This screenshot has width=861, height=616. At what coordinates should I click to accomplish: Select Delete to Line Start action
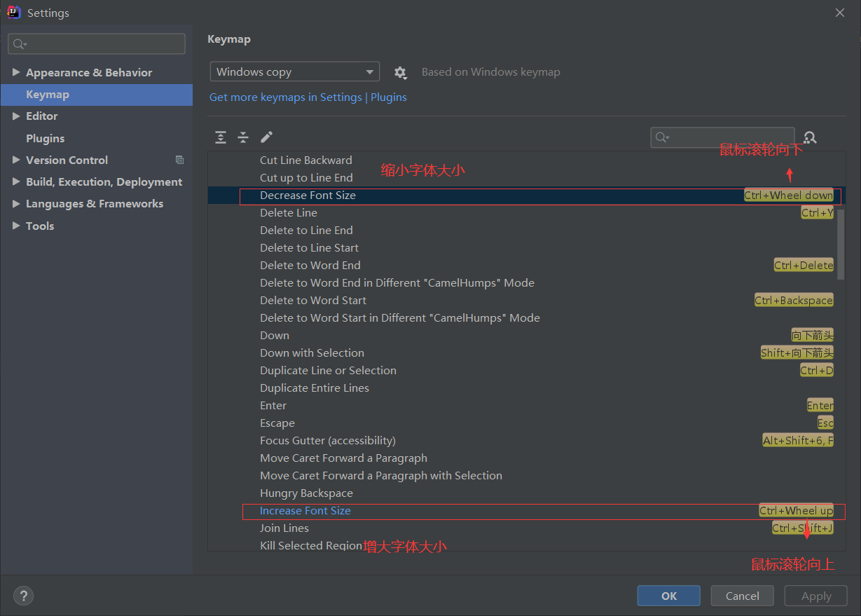(x=523, y=248)
